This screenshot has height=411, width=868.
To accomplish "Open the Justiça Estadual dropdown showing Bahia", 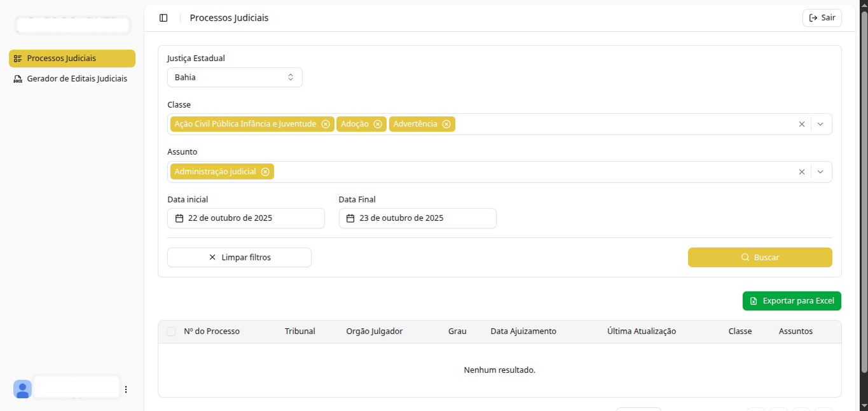I will click(235, 77).
